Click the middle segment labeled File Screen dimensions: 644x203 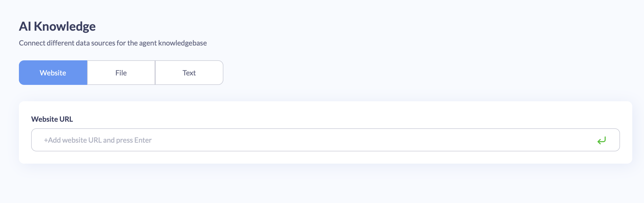click(121, 73)
